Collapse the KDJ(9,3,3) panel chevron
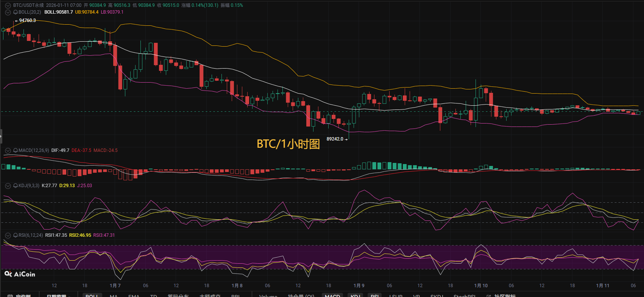Image resolution: width=644 pixels, height=297 pixels. point(8,186)
